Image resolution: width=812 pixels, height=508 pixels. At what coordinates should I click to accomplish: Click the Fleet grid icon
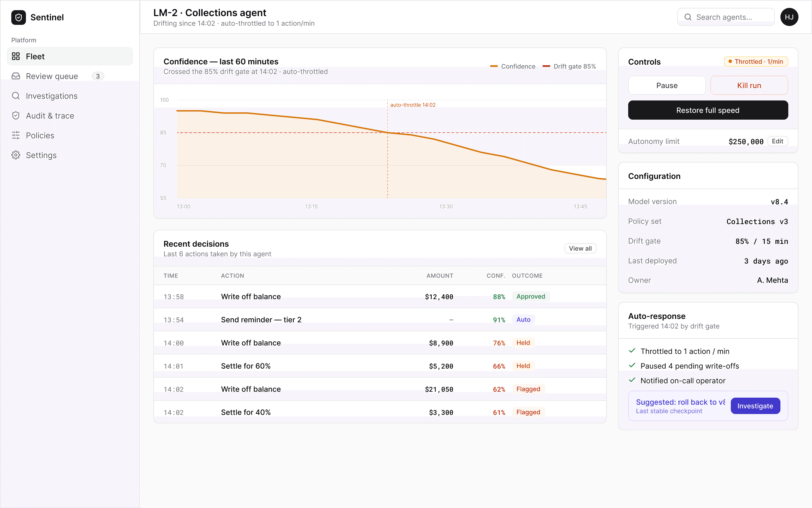pyautogui.click(x=16, y=56)
